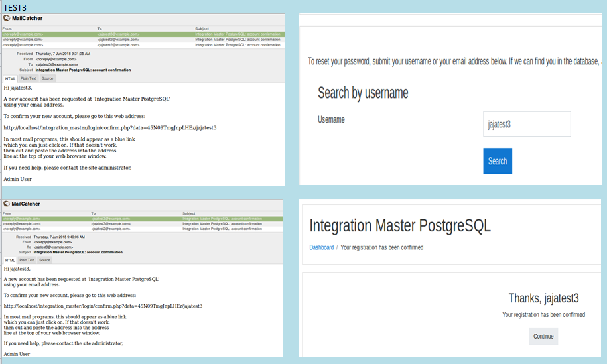Open the Dashboard breadcrumb link
This screenshot has width=607, height=364.
pyautogui.click(x=321, y=247)
